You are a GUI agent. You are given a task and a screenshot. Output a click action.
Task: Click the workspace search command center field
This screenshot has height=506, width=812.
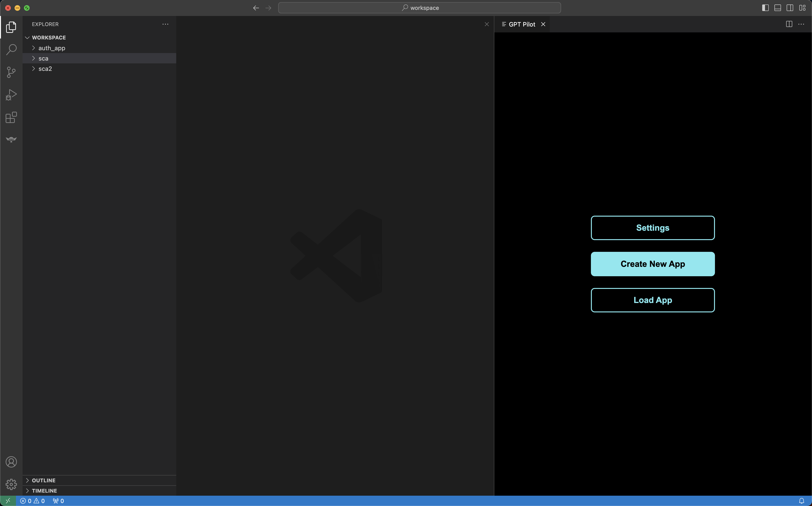419,8
